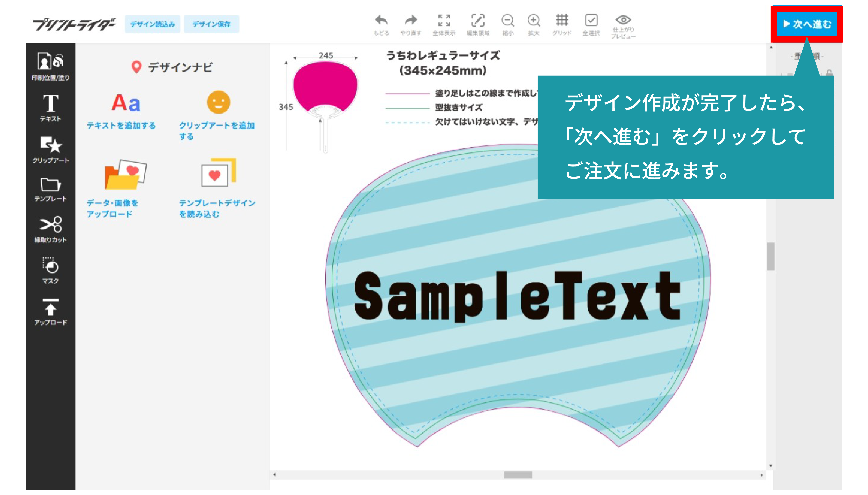Open the データ・画像をアップロード link
The image size is (868, 495).
[x=112, y=208]
